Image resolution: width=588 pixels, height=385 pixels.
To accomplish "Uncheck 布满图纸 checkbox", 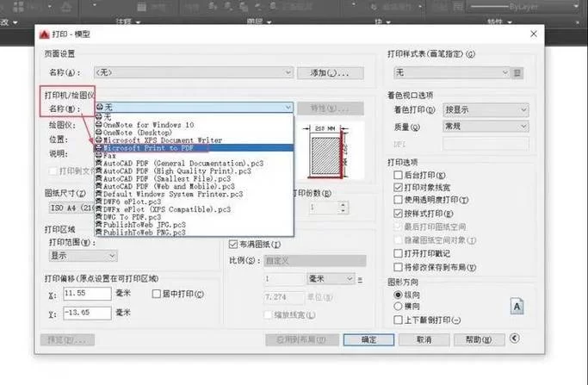I will pyautogui.click(x=232, y=245).
